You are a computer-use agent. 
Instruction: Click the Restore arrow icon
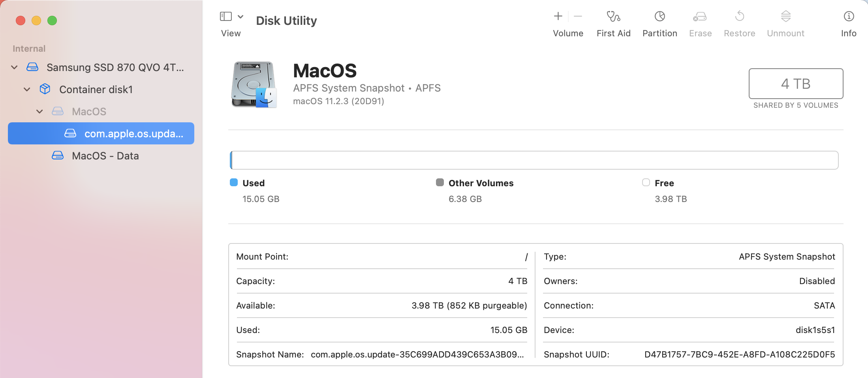[x=740, y=16]
